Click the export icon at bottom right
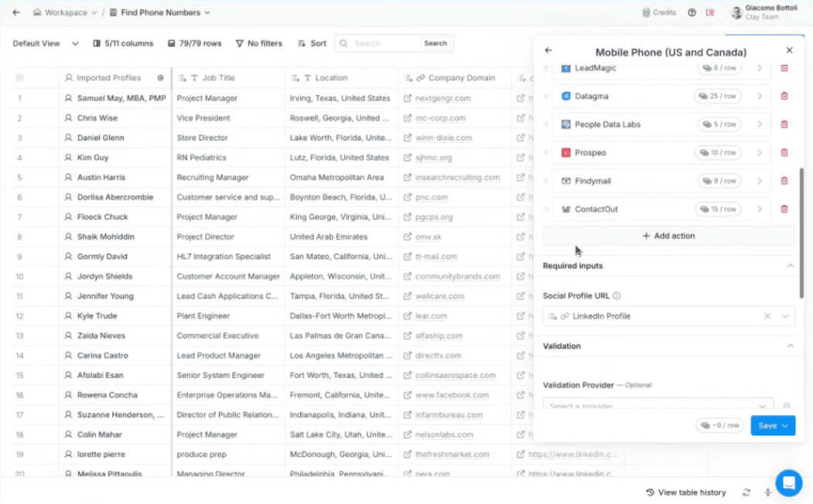The height and width of the screenshot is (504, 813). (767, 492)
